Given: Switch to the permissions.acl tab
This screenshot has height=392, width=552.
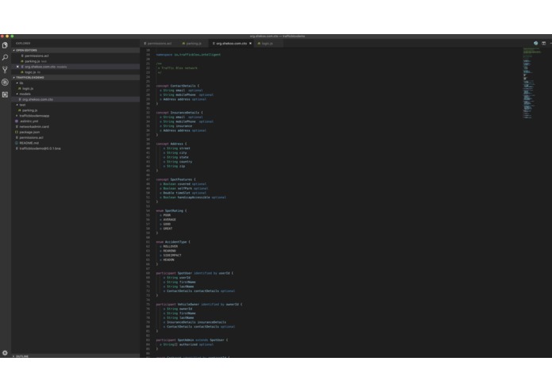Looking at the screenshot, I should click(157, 44).
